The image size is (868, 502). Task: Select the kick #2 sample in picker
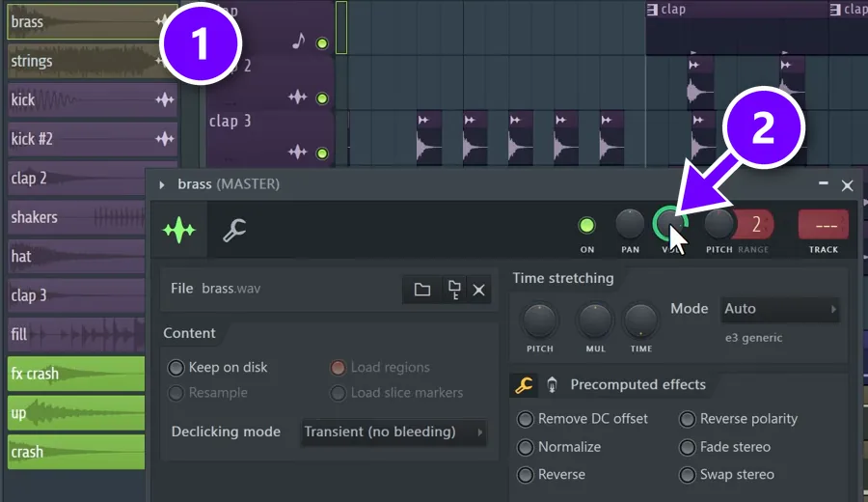[x=93, y=139]
